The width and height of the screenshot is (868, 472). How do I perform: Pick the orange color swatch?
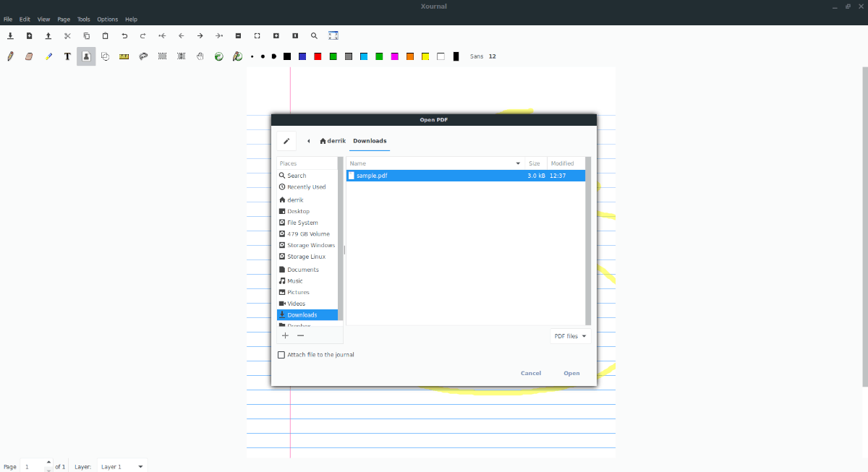coord(410,56)
